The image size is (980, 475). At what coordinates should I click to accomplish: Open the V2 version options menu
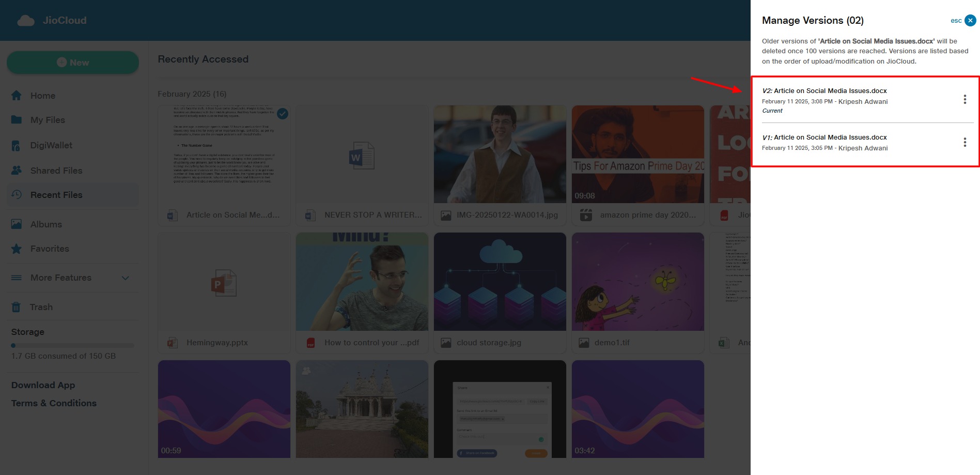(964, 99)
